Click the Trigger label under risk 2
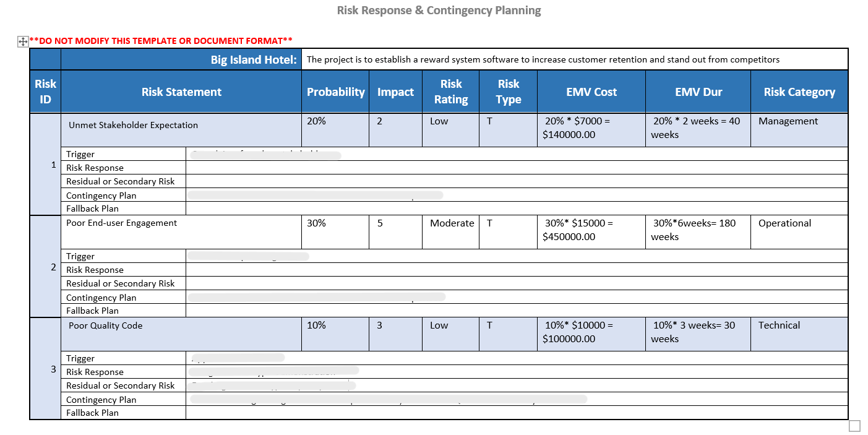The image size is (868, 435). 80,256
